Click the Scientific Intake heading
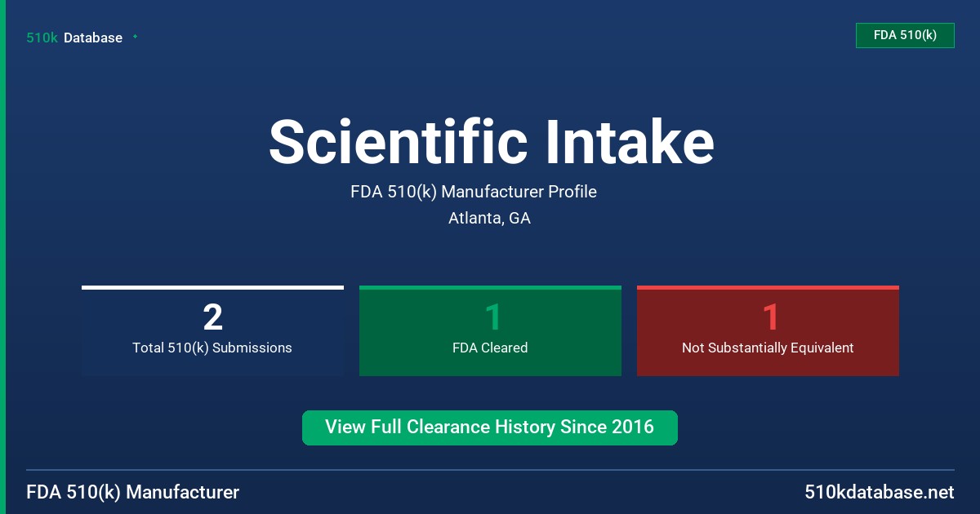 point(491,142)
